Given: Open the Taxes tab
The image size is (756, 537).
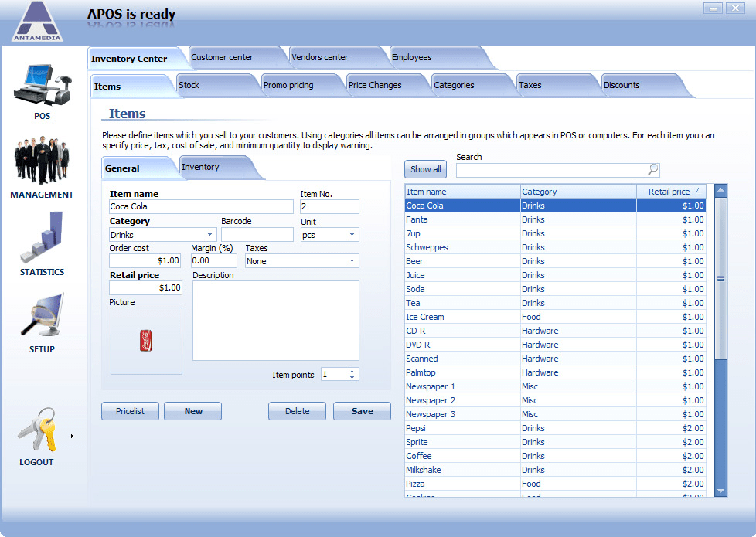Looking at the screenshot, I should pyautogui.click(x=554, y=85).
